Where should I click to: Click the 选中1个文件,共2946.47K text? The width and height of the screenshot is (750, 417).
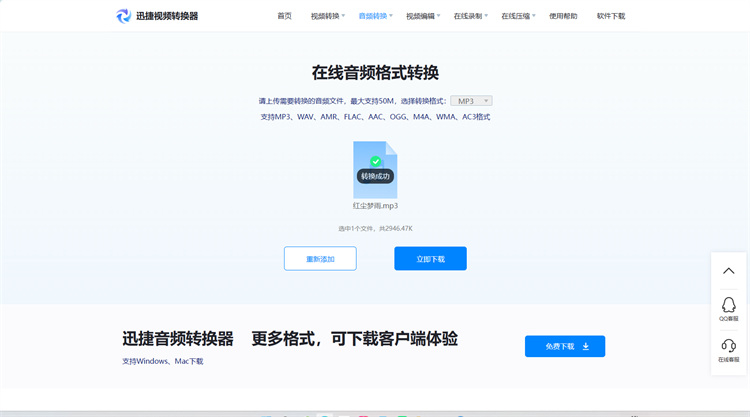pos(375,229)
